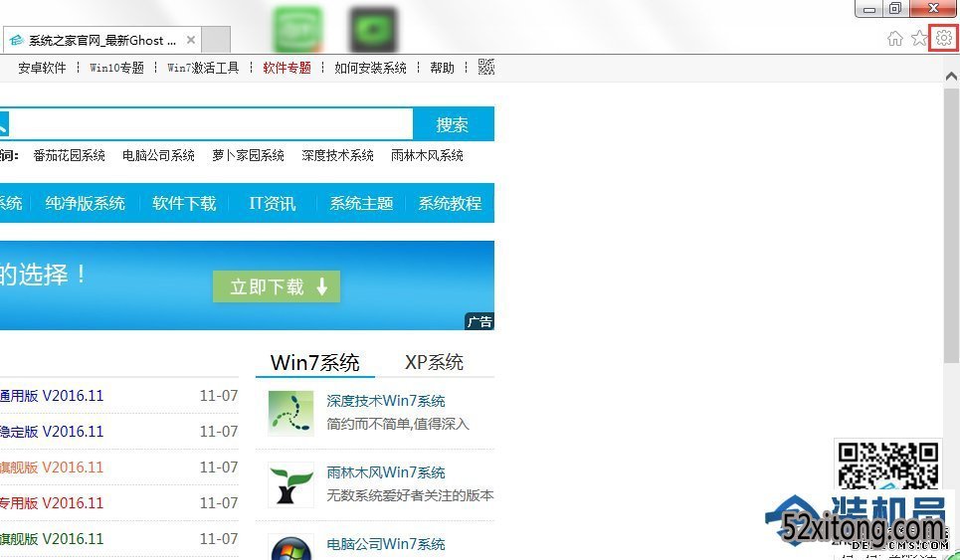
Task: Open 安卓软件 link
Action: pyautogui.click(x=42, y=68)
